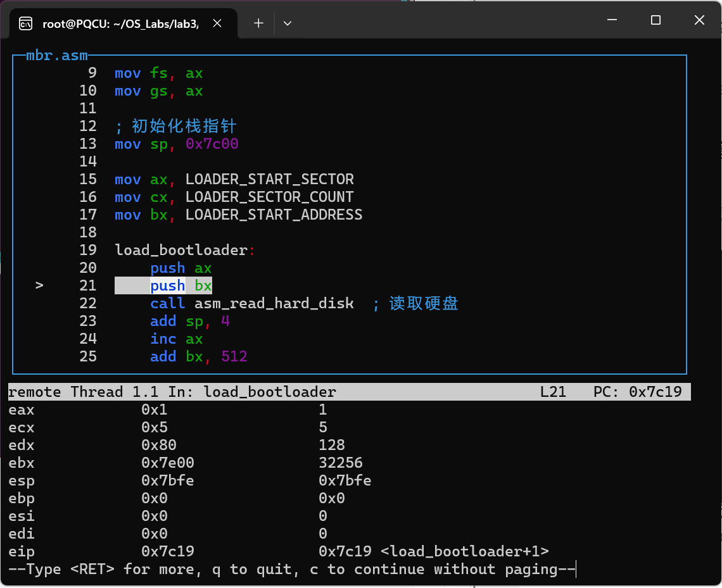Click line number 18 in the gutter
Screen dimensions: 722x588
(x=88, y=232)
